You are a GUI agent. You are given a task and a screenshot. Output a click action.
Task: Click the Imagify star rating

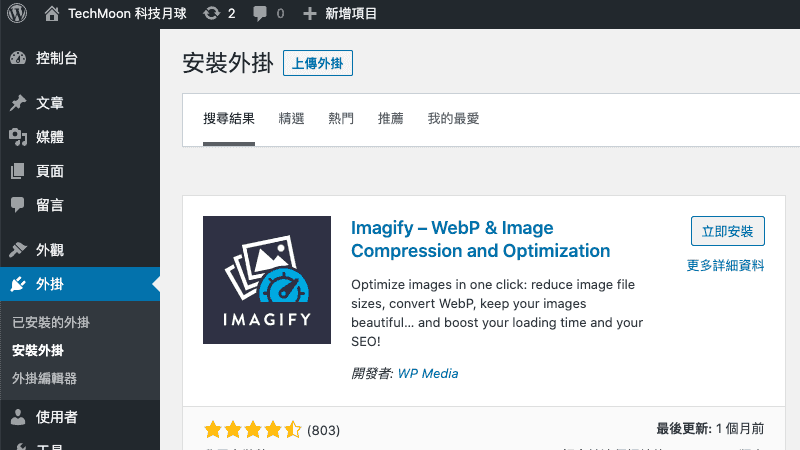point(253,430)
